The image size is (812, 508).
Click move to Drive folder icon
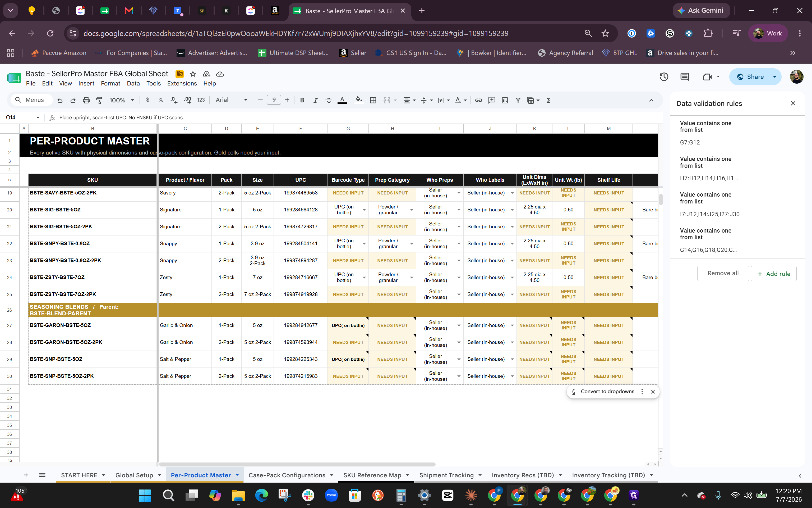[x=206, y=74]
